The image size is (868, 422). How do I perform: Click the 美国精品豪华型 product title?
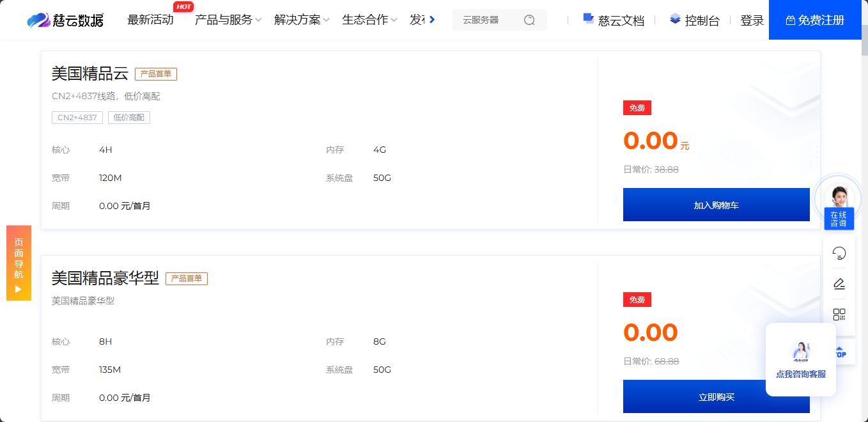[x=105, y=278]
